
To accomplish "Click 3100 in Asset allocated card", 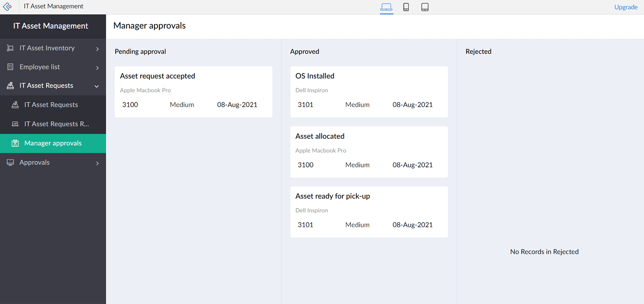I will pos(306,165).
